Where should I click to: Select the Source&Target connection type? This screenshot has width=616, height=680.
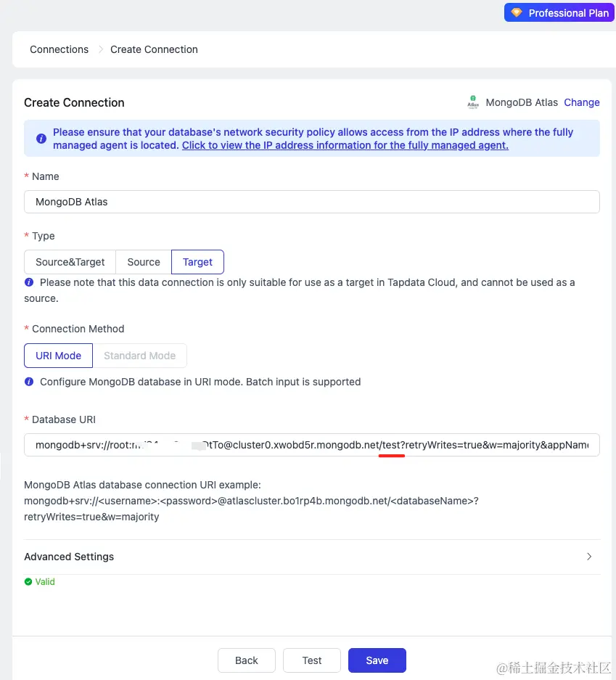point(70,262)
